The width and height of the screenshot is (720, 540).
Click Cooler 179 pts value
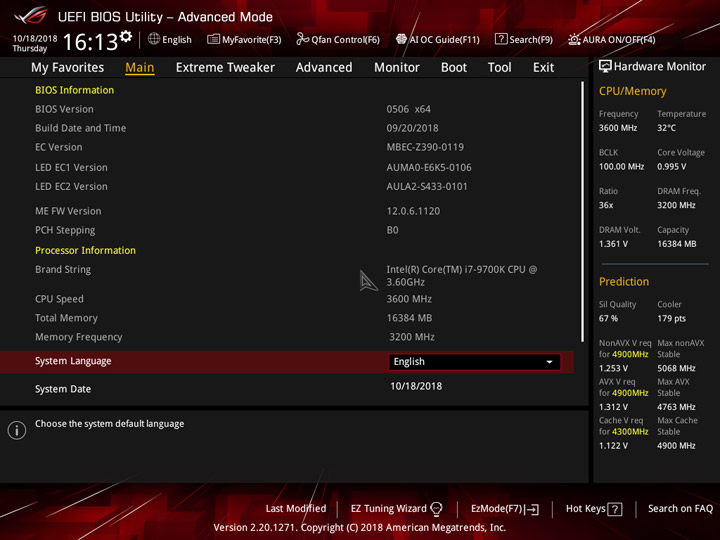(x=671, y=318)
